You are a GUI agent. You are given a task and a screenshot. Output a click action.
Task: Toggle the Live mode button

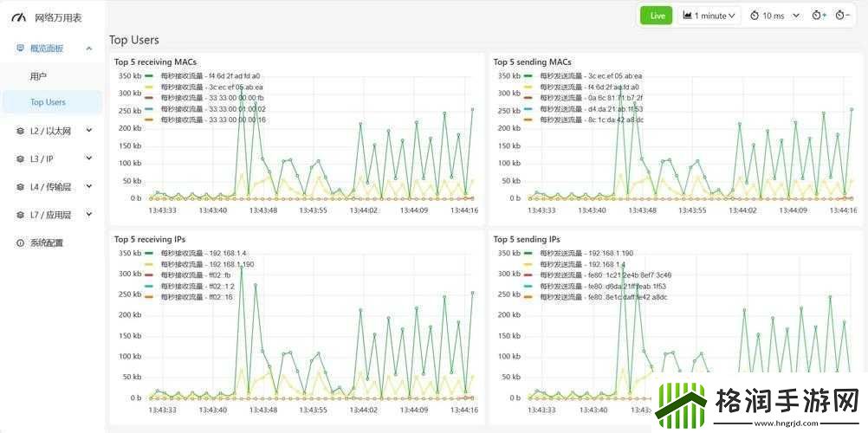pyautogui.click(x=656, y=16)
